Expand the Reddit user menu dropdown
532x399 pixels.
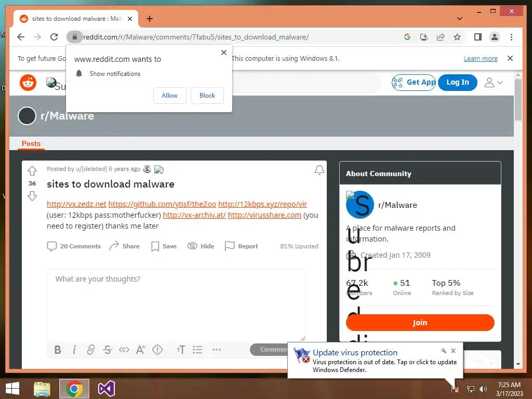pyautogui.click(x=494, y=83)
